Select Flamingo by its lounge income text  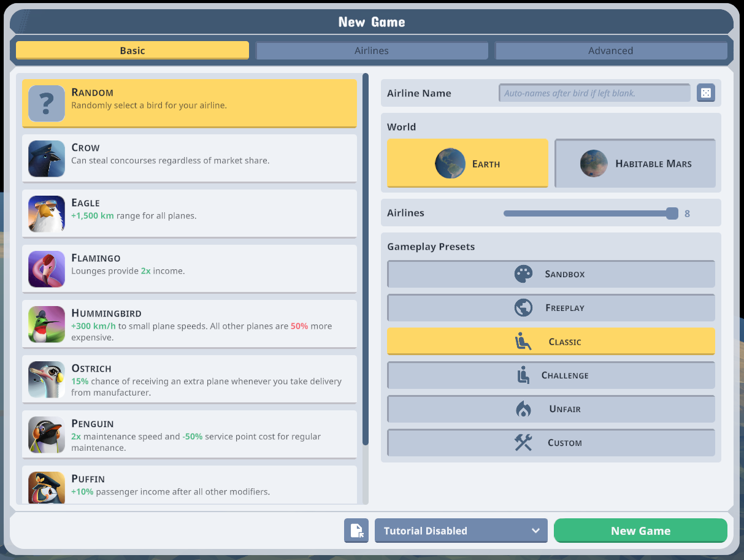pyautogui.click(x=128, y=271)
